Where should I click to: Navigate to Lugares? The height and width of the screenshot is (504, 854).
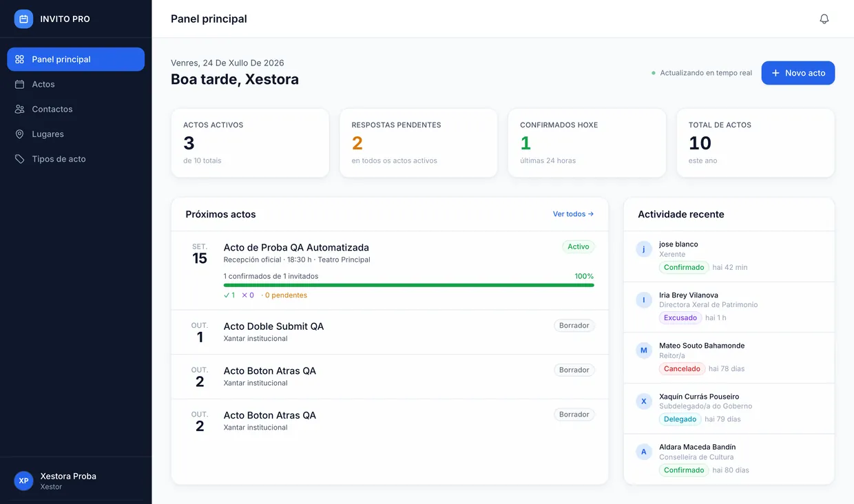pos(76,134)
